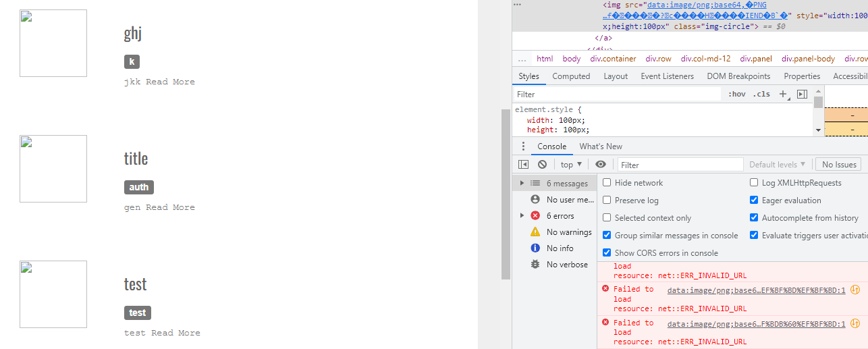Enable Log XMLHttpRequests checkbox
Screen dimensions: 868x349
pyautogui.click(x=754, y=183)
